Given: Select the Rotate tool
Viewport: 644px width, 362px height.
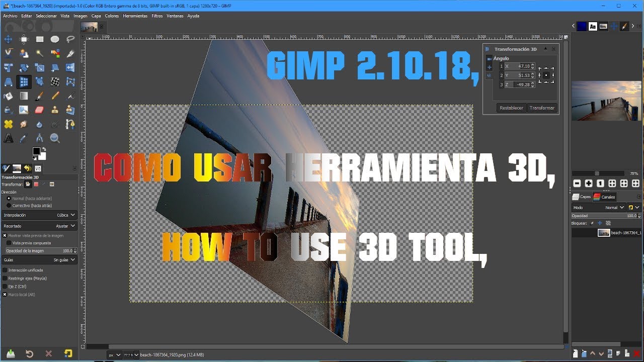Looking at the screenshot, I should point(24,67).
